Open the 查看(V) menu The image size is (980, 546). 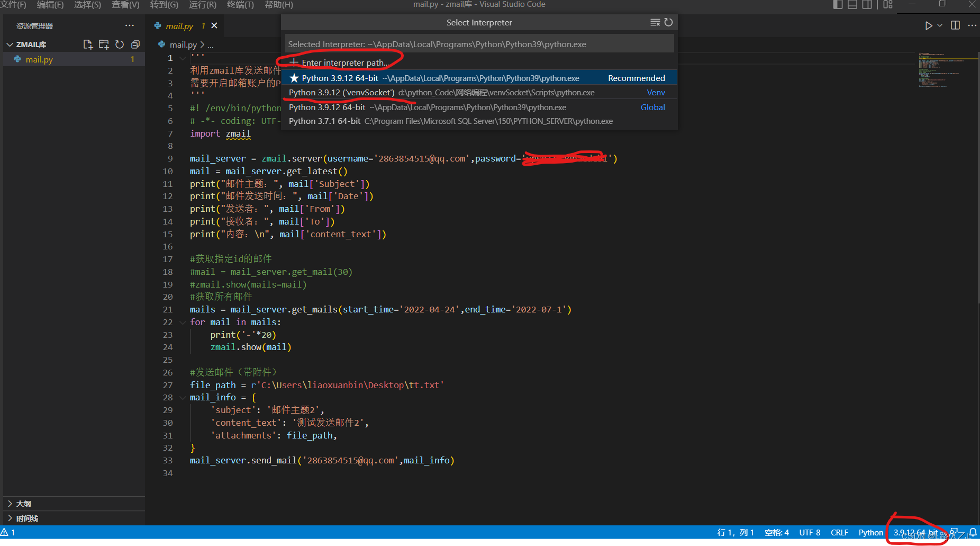[125, 4]
